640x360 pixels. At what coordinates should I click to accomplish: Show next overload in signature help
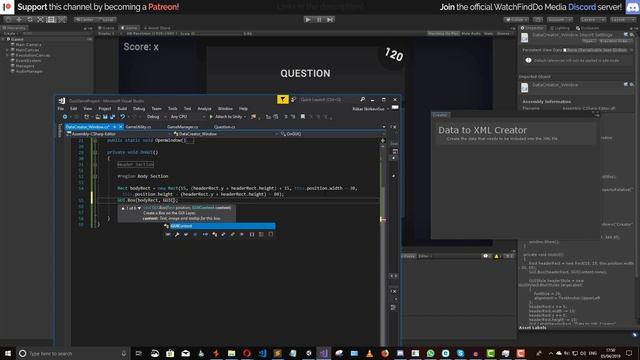(x=139, y=208)
